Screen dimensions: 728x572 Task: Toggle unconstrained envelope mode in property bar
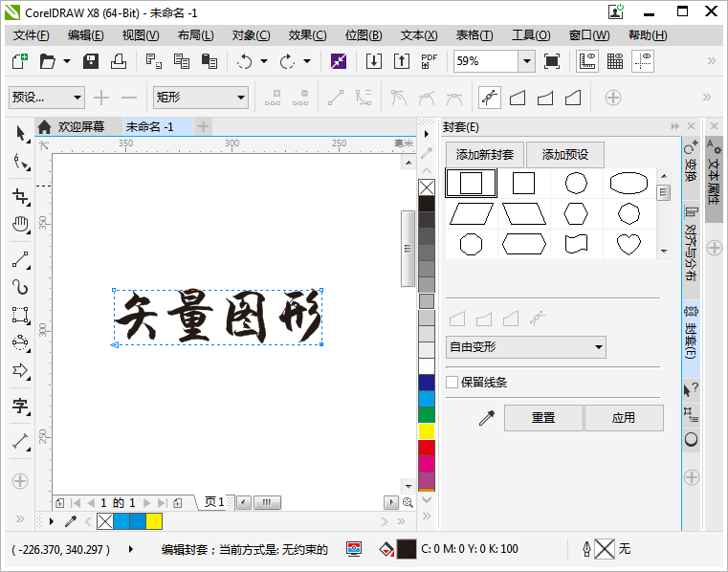pos(489,98)
